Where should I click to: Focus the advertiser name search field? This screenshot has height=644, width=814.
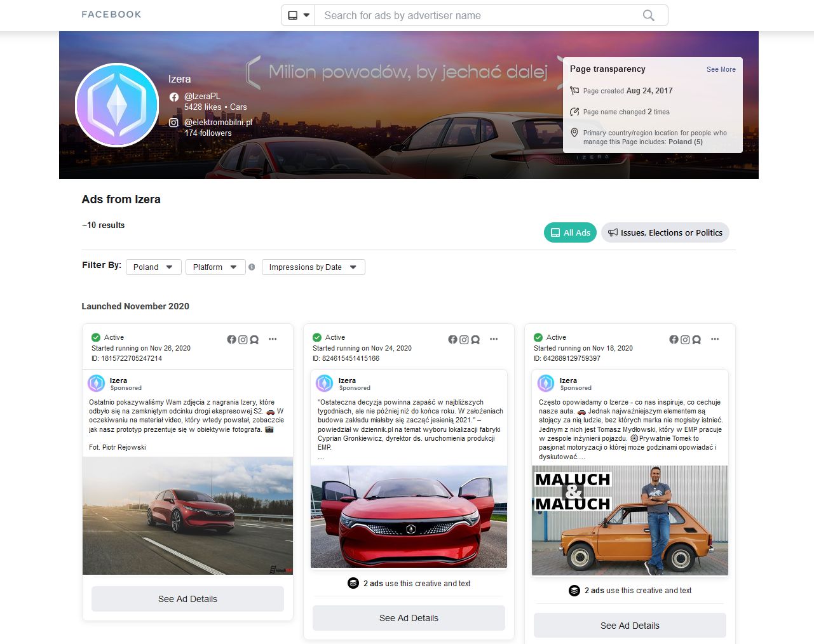(x=480, y=15)
